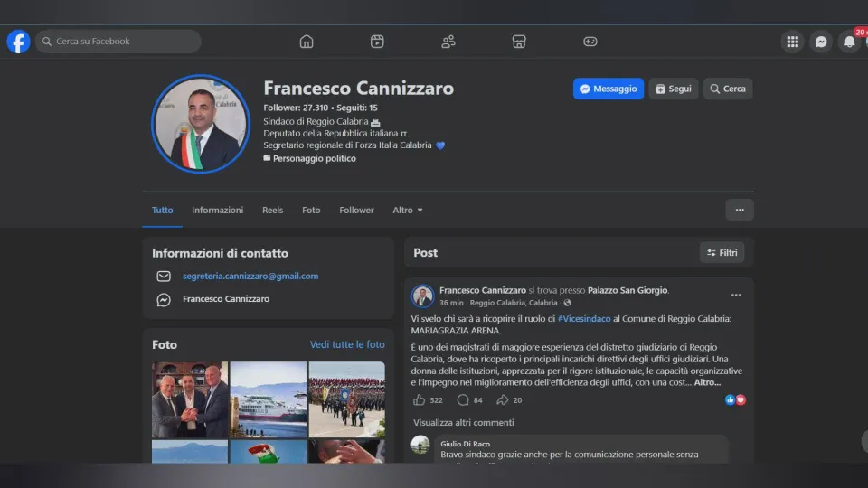The image size is (868, 488).
Task: Focus the Cerca su Facebook search field
Action: (x=118, y=42)
